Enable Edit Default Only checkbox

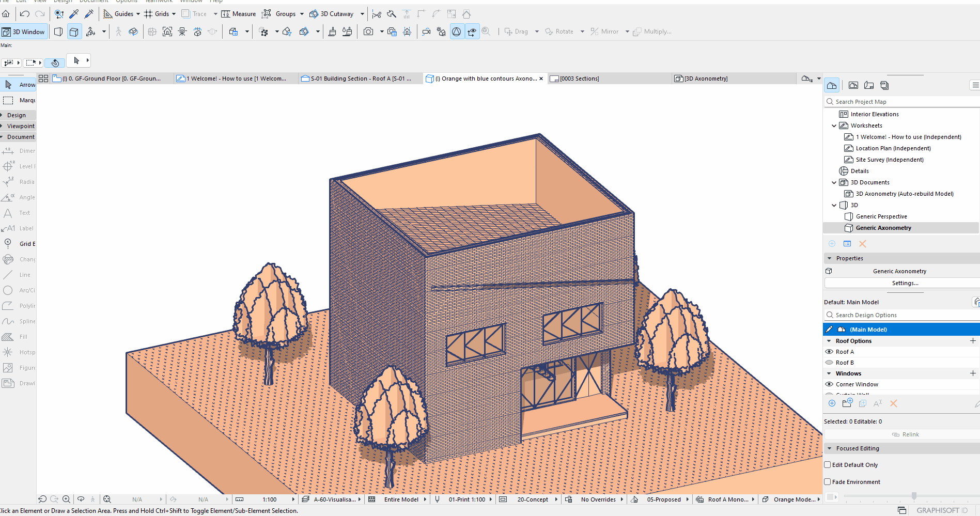tap(828, 465)
